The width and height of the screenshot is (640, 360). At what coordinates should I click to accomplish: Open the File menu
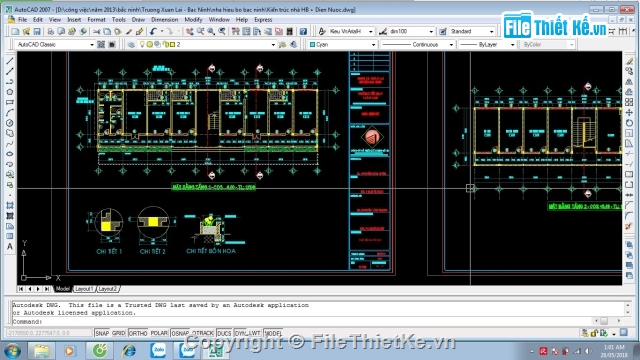pyautogui.click(x=22, y=20)
